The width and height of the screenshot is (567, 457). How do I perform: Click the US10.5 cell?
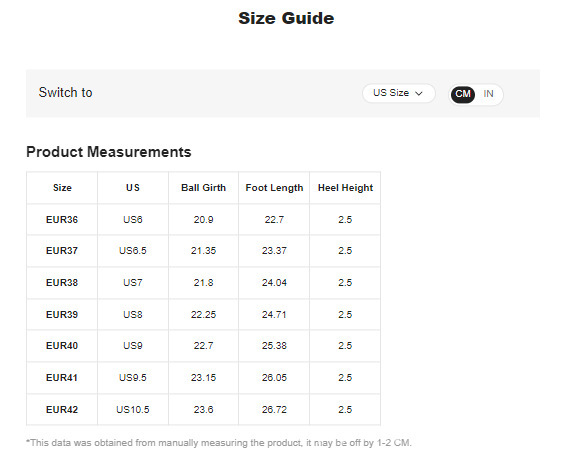click(x=133, y=409)
